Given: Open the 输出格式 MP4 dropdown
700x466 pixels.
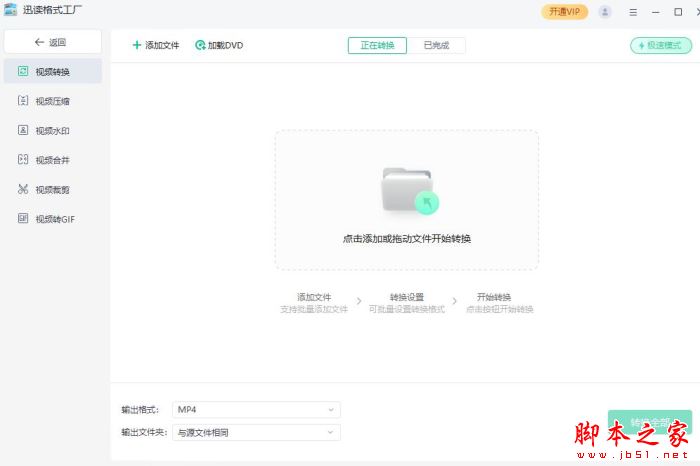Looking at the screenshot, I should pyautogui.click(x=256, y=410).
